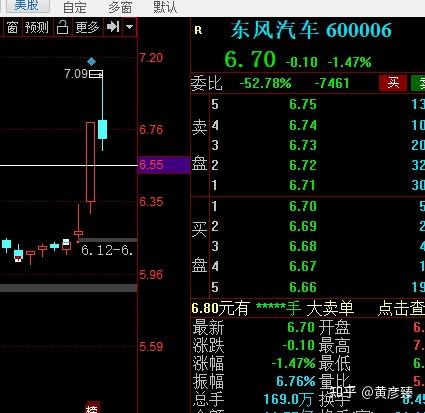This screenshot has width=425, height=413.
Task: Click sell level 3 price 6.73
Action: tap(303, 145)
